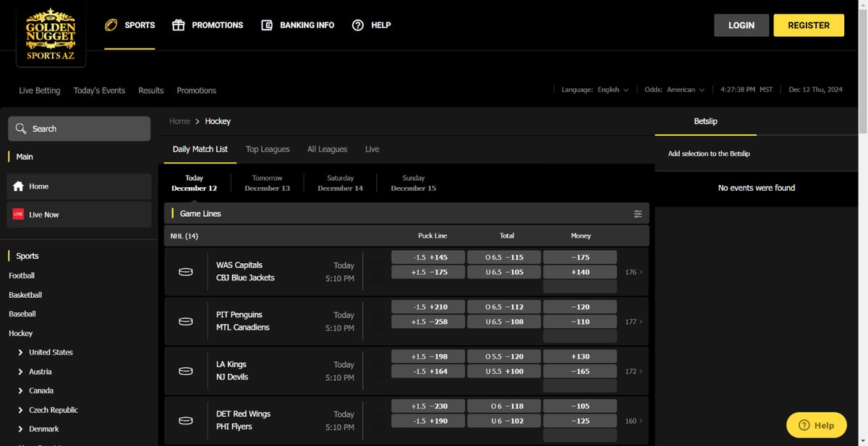Click the Sports football icon in header
Viewport: 868px width, 446px height.
pos(111,25)
